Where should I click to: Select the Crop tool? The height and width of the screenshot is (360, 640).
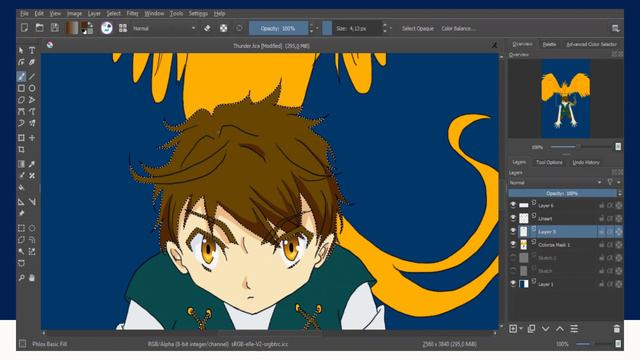(x=21, y=150)
